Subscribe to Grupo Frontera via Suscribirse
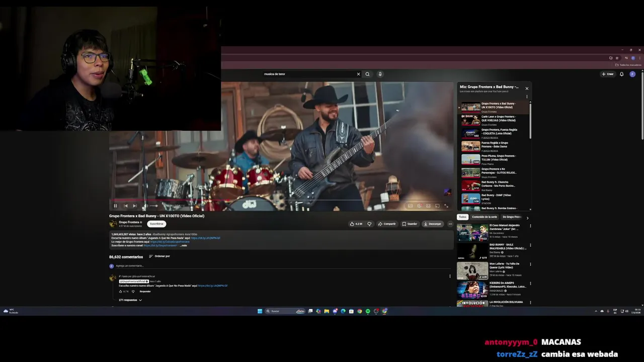The height and width of the screenshot is (362, 644). (x=156, y=224)
